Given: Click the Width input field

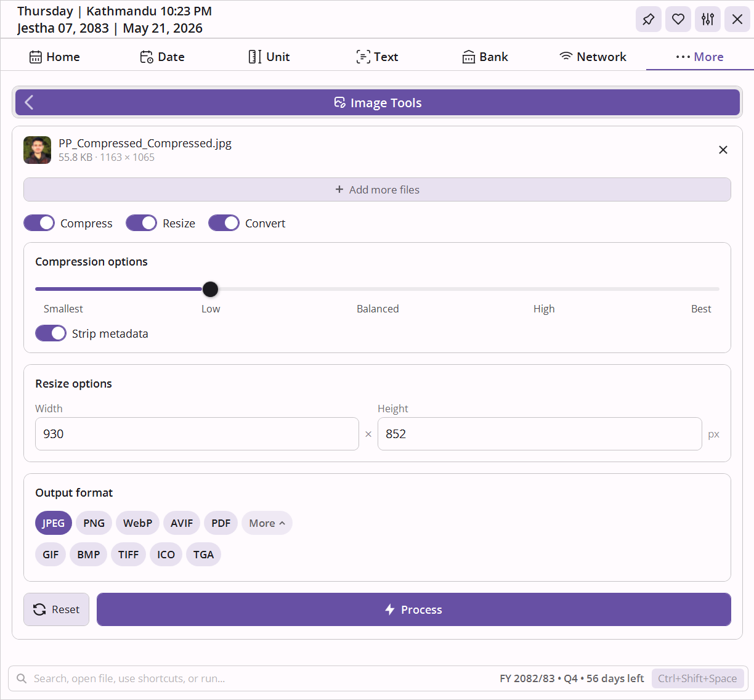Looking at the screenshot, I should coord(197,434).
